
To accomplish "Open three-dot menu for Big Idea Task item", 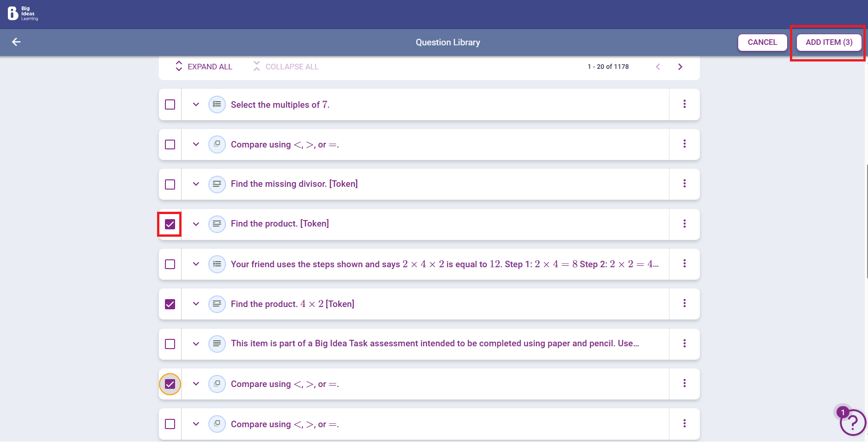I will pyautogui.click(x=684, y=344).
